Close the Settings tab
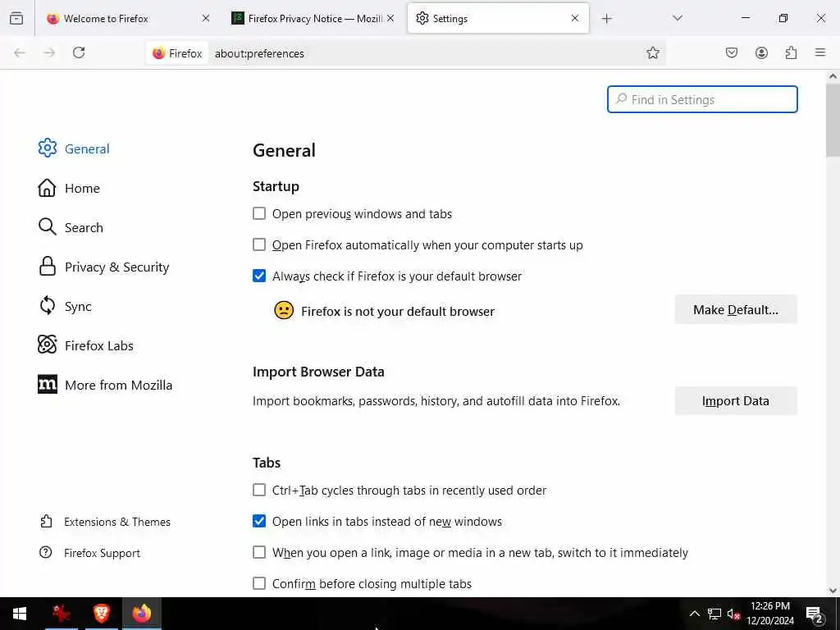The height and width of the screenshot is (630, 840). [x=575, y=18]
